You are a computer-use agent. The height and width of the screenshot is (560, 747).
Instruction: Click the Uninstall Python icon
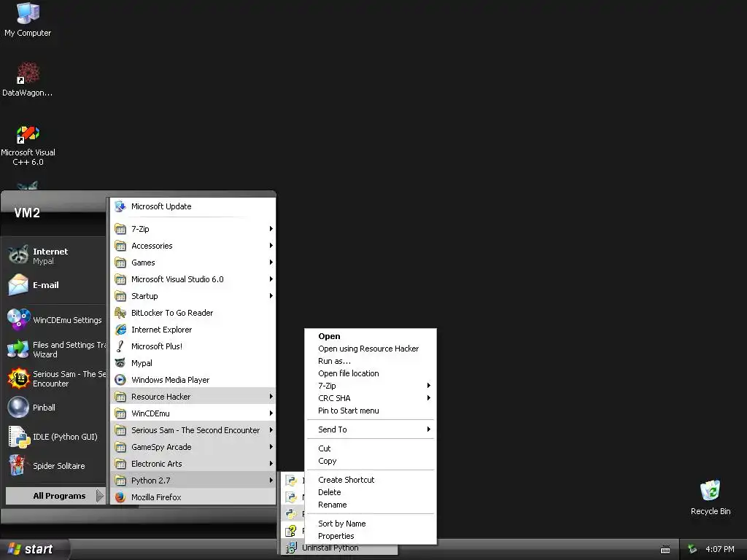tap(290, 548)
